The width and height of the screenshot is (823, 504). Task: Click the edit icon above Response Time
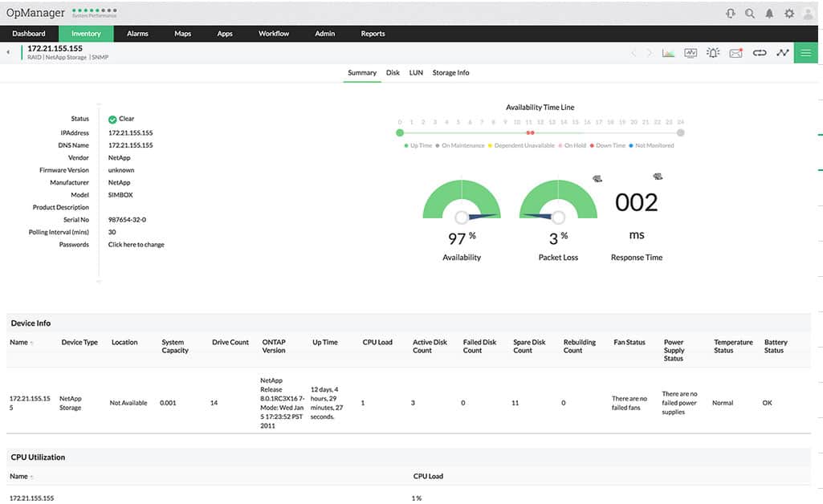point(658,177)
